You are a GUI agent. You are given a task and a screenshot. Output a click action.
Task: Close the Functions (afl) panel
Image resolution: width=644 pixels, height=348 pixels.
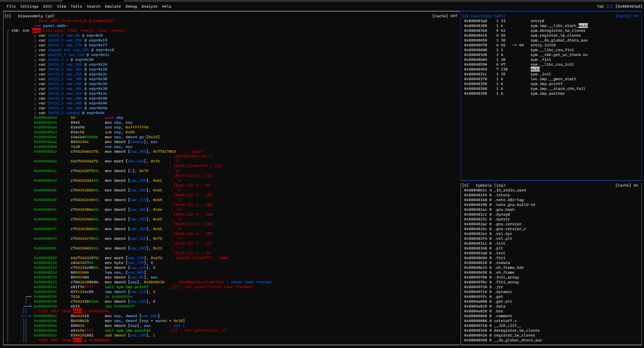coord(465,16)
